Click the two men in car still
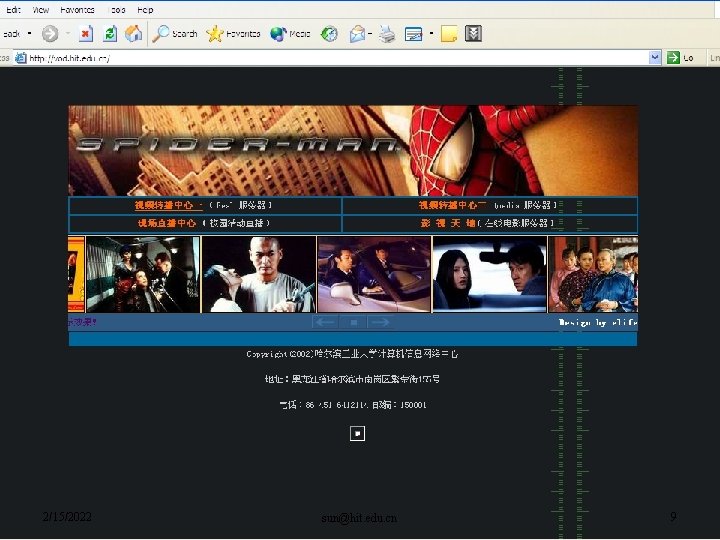 tap(374, 275)
